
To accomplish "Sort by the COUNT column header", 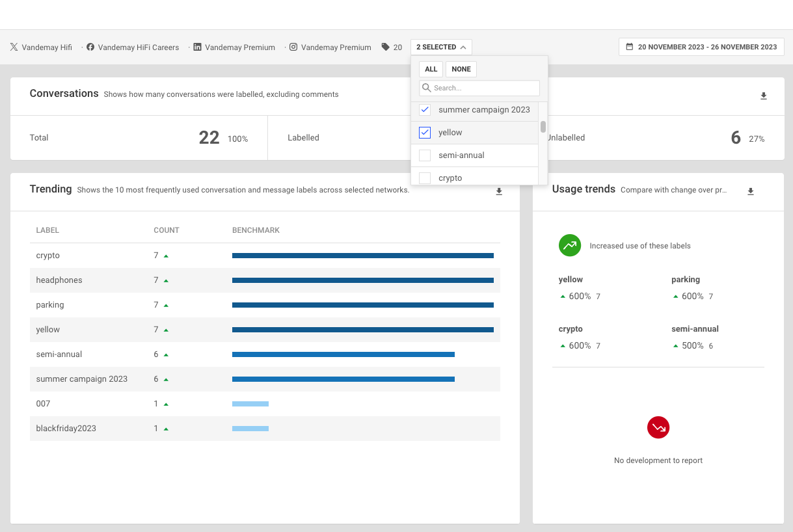I will 167,230.
